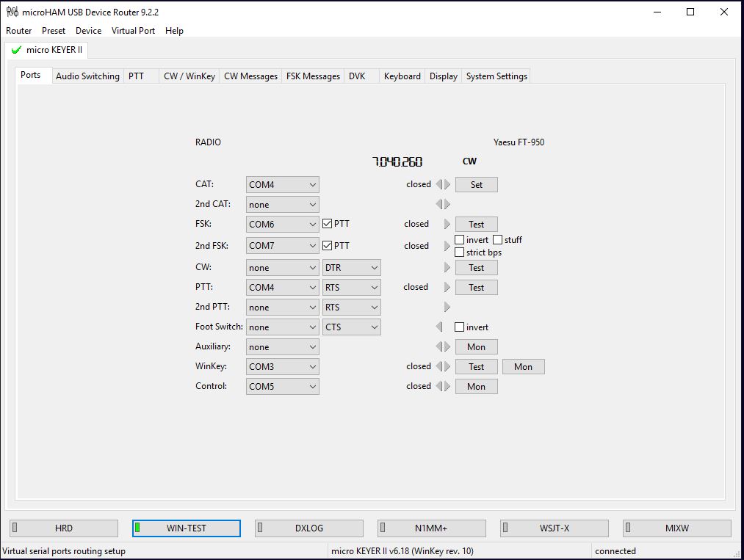
Task: Expand the 2nd CAT port dropdown
Action: 282,204
